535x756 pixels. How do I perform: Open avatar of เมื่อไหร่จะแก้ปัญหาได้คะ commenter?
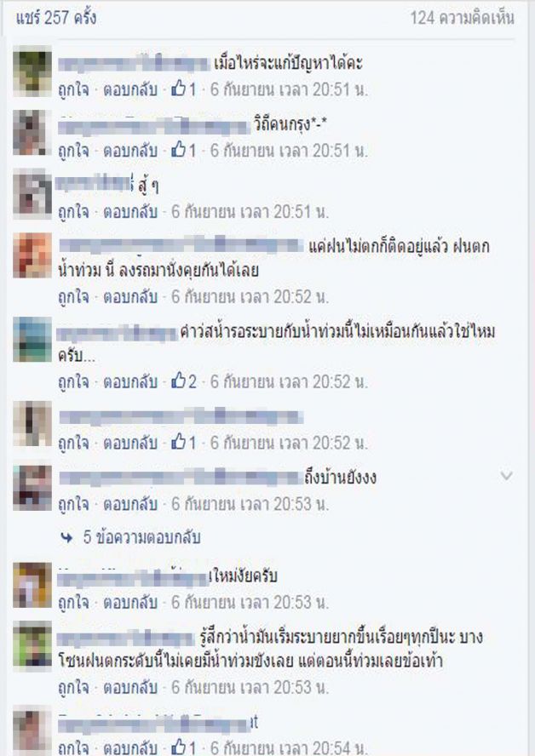[x=32, y=71]
